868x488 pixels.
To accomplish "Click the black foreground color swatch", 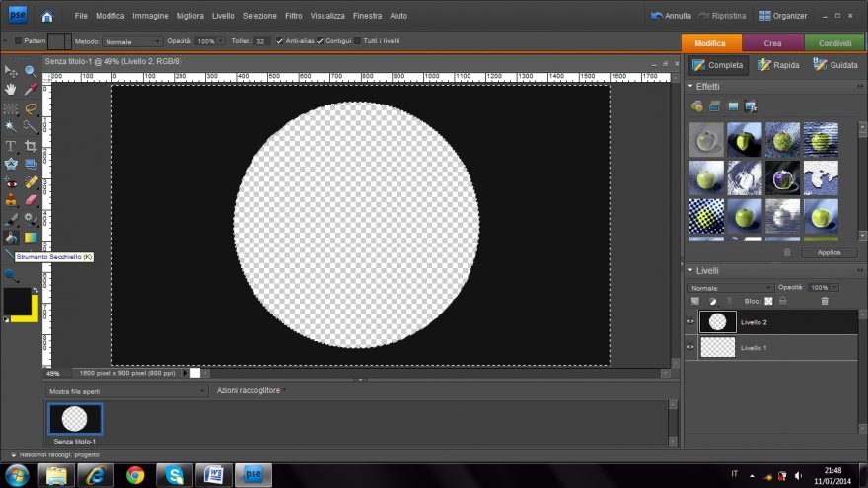I will click(x=17, y=303).
